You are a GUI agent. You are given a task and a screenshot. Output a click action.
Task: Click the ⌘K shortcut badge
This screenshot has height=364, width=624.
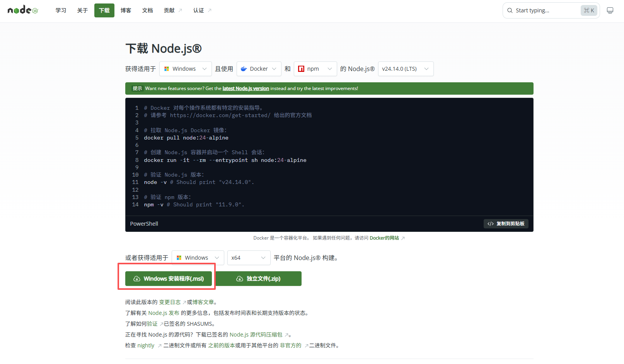[589, 10]
